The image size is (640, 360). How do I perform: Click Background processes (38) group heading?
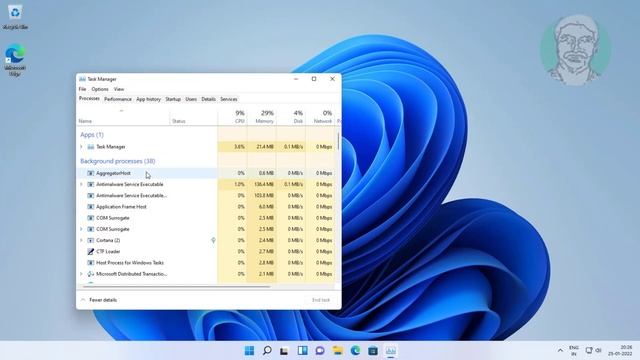118,161
